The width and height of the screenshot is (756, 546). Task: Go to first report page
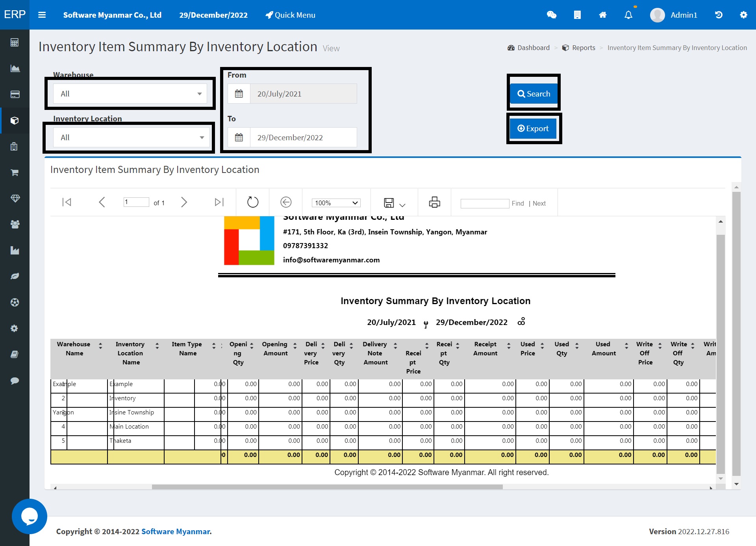coord(67,202)
